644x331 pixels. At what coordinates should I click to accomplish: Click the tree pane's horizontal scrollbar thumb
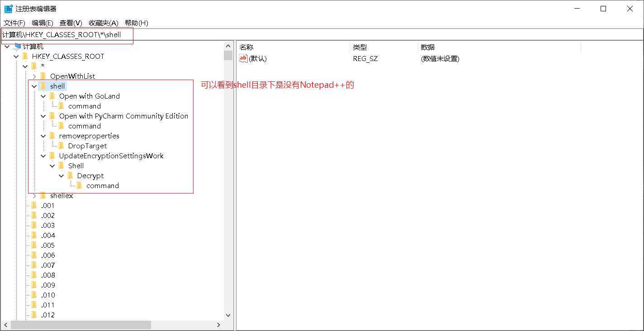81,325
